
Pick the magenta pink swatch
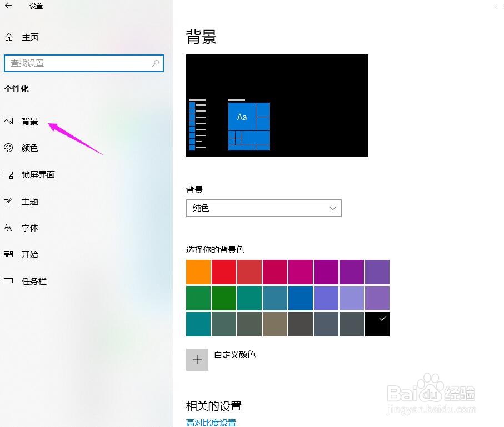pos(301,272)
